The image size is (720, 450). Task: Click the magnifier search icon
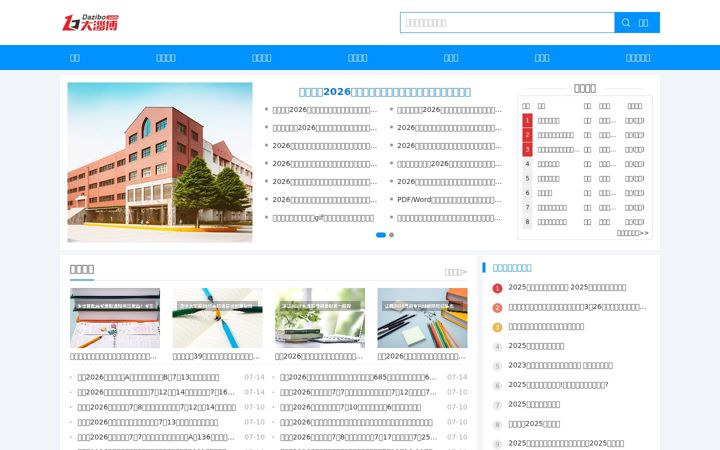pos(625,22)
